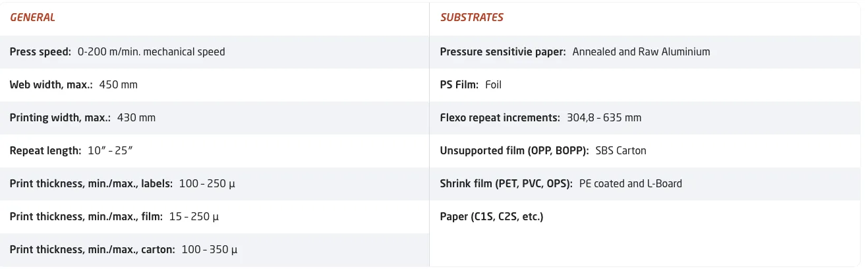Select the labels print thickness label
Viewport: 868px width, 269px height.
[91, 183]
